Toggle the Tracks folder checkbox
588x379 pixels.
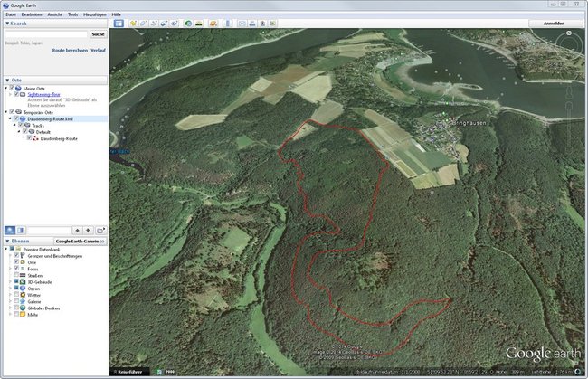click(x=21, y=125)
